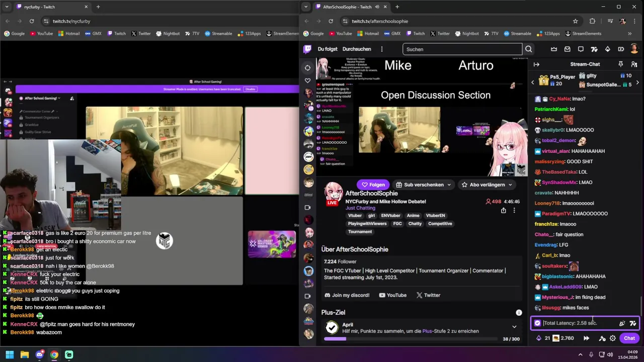Viewport: 644px width, 362px height.
Task: Open tab search dropdown in right Chrome window
Action: pos(306,7)
